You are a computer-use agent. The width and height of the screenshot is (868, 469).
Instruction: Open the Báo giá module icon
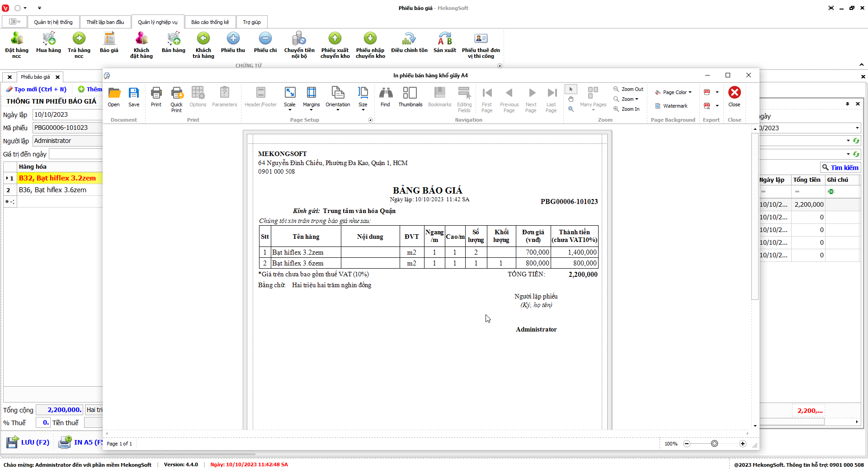coord(109,43)
